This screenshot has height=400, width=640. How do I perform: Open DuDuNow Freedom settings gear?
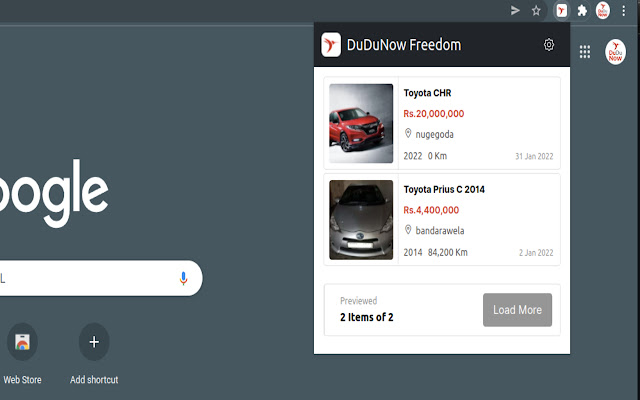549,44
